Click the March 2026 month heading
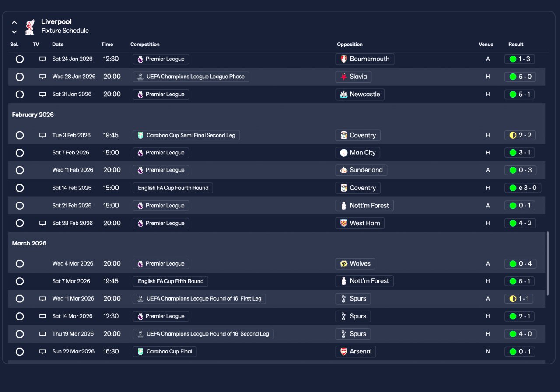 [x=29, y=243]
